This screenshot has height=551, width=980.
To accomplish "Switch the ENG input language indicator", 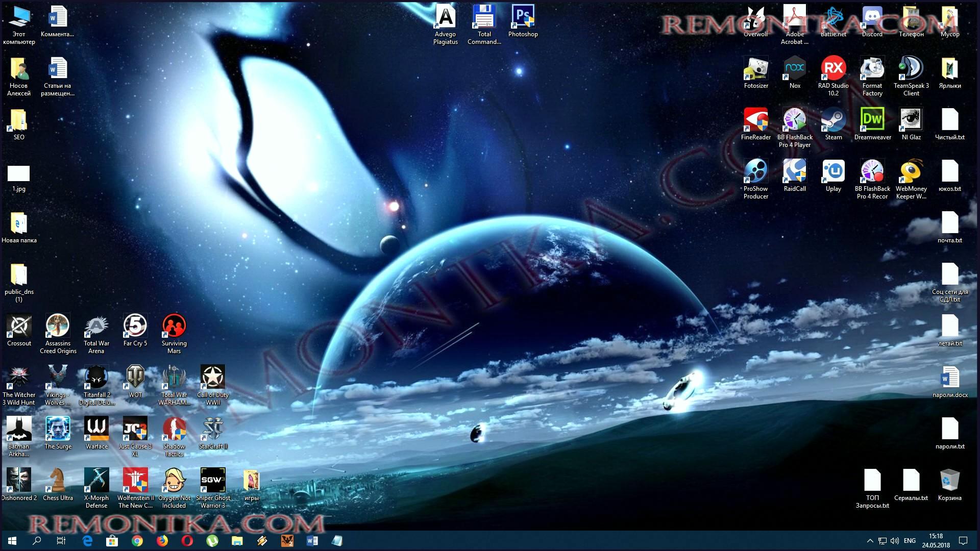I will click(910, 541).
